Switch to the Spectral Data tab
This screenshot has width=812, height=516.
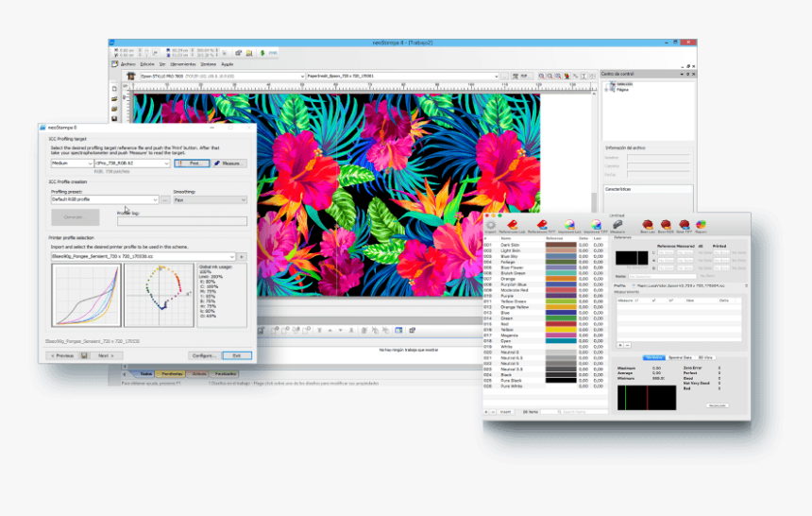[x=680, y=357]
